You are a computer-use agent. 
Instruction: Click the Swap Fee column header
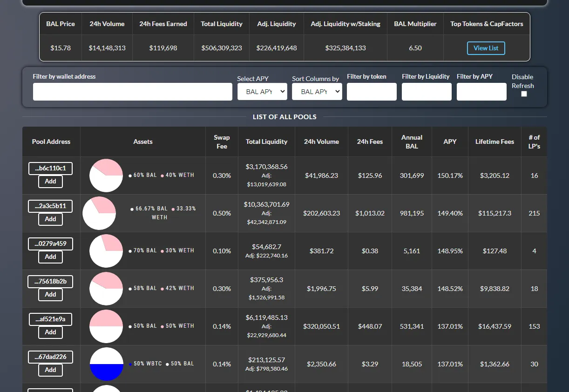point(222,142)
